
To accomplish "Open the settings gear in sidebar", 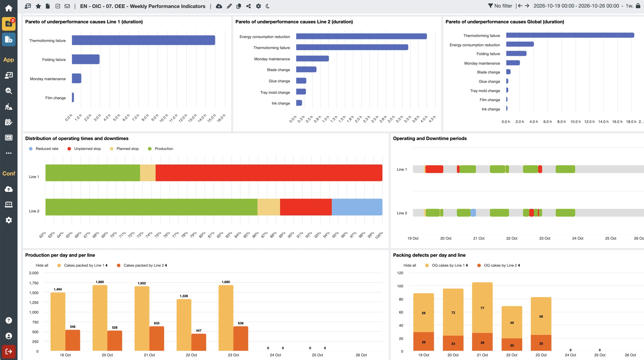I will coord(9,220).
